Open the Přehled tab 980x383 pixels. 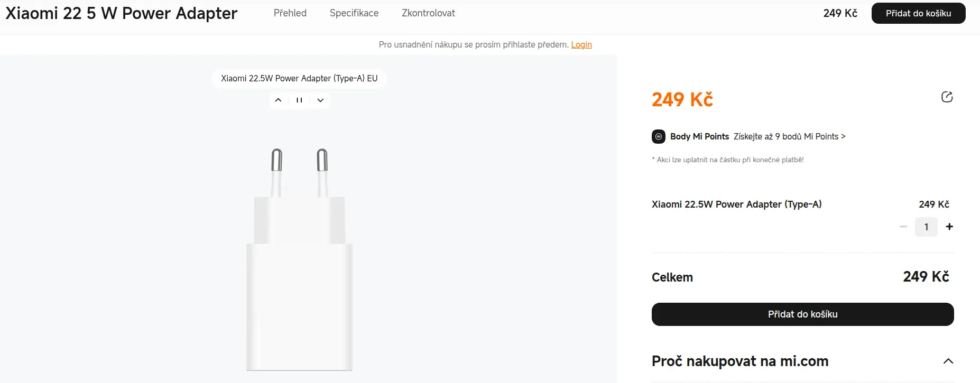(290, 13)
